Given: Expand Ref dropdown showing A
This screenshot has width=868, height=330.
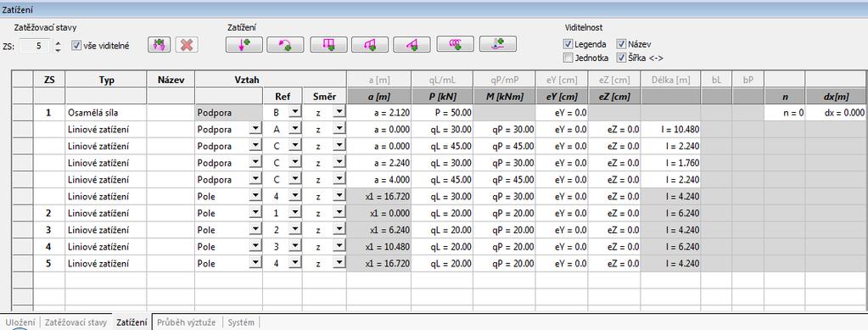Looking at the screenshot, I should click(295, 129).
